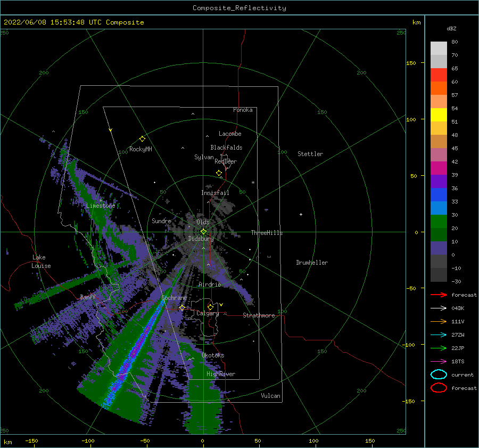This screenshot has height=448, width=479.
Task: Select the Stettler city label
Action: 310,154
